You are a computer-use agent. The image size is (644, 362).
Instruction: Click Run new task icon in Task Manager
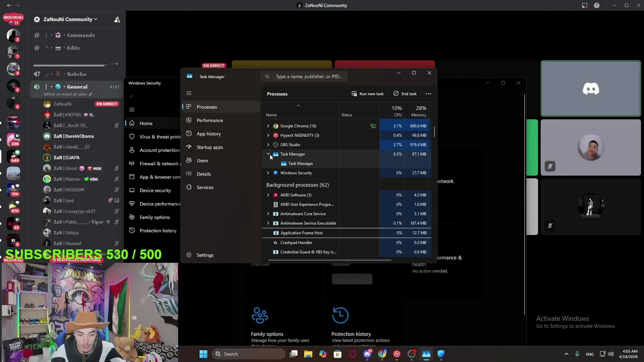pyautogui.click(x=354, y=94)
